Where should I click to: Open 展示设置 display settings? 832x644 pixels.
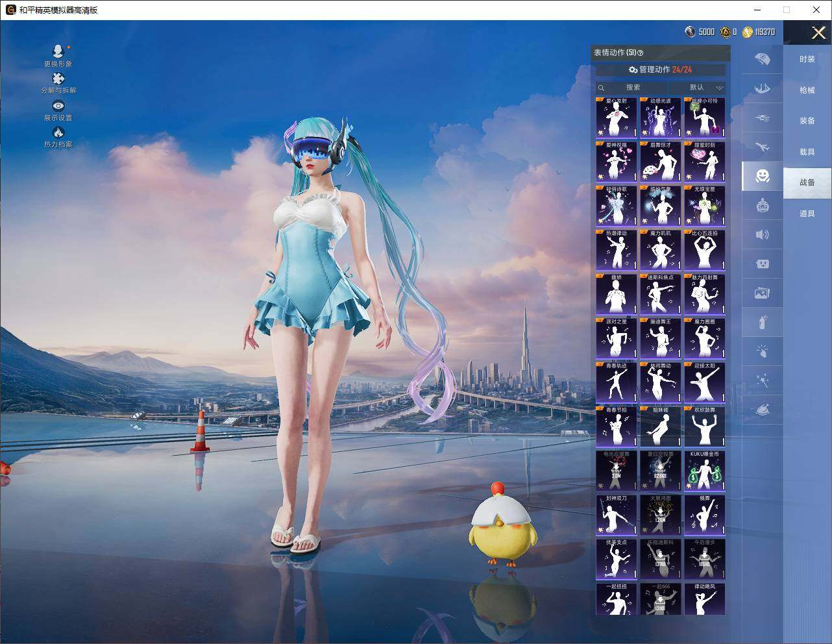tap(58, 110)
